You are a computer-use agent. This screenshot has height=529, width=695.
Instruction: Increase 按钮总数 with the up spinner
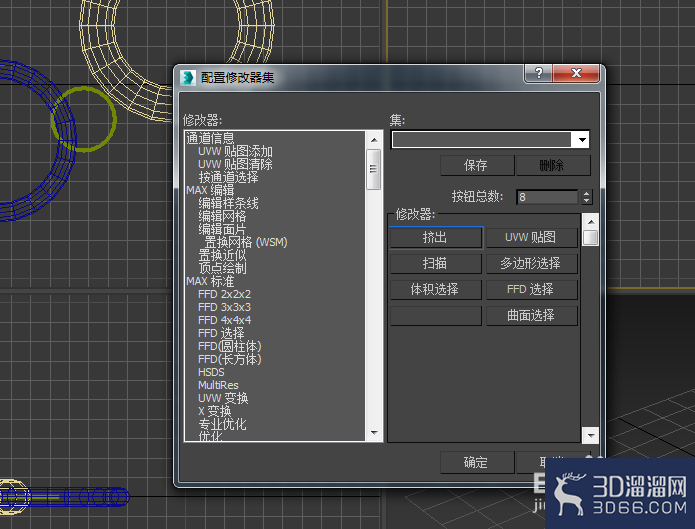[x=587, y=193]
